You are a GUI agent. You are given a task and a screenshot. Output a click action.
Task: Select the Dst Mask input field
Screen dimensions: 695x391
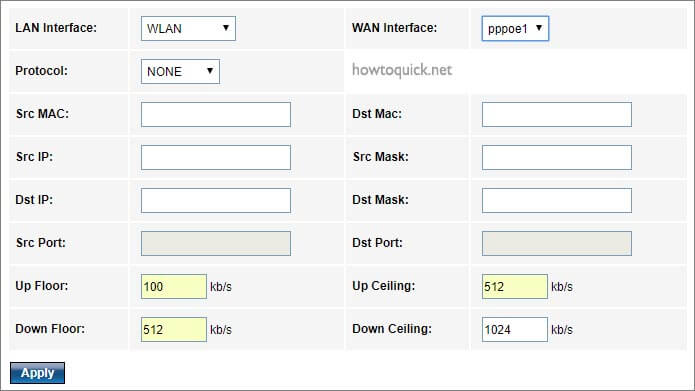[x=557, y=200]
